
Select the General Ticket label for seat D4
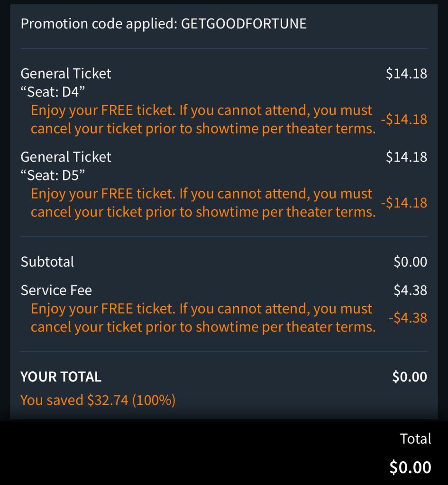point(66,73)
